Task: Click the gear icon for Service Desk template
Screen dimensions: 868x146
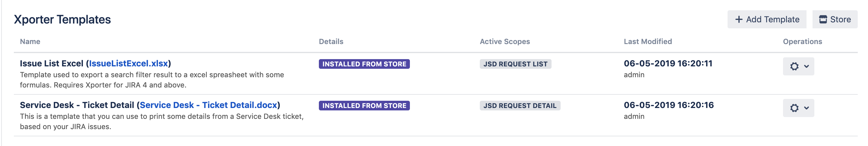Action: [794, 108]
